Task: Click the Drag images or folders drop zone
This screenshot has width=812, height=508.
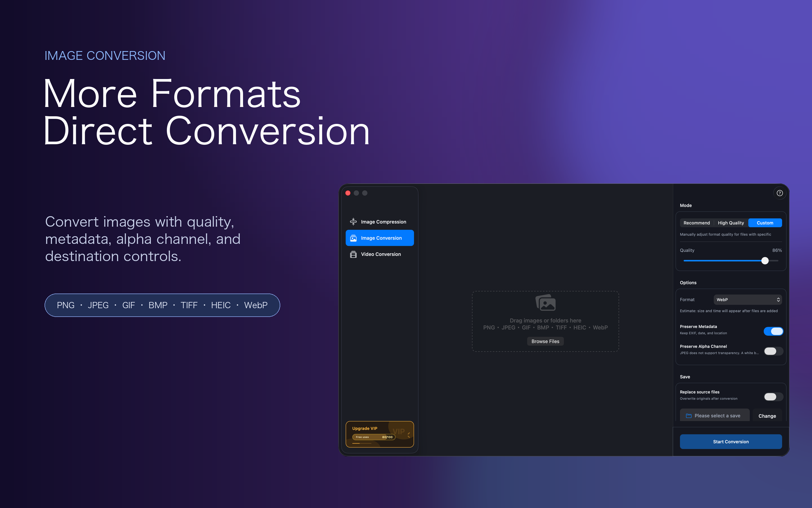Action: tap(545, 321)
